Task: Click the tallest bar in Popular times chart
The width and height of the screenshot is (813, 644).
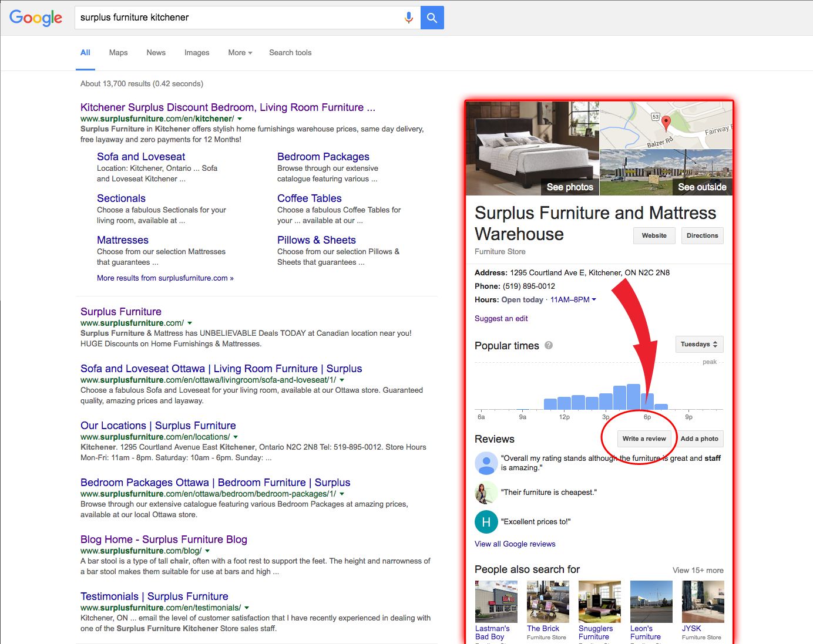Action: click(x=633, y=397)
